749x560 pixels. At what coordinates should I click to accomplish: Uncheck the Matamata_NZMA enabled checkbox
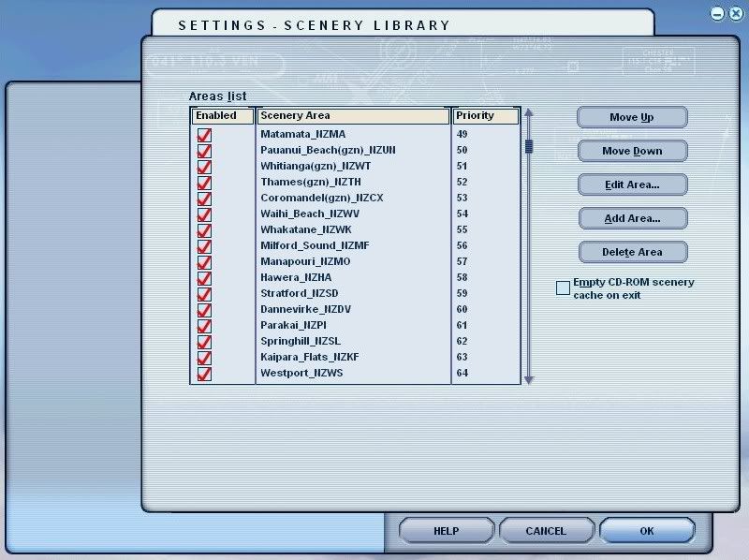coord(204,135)
